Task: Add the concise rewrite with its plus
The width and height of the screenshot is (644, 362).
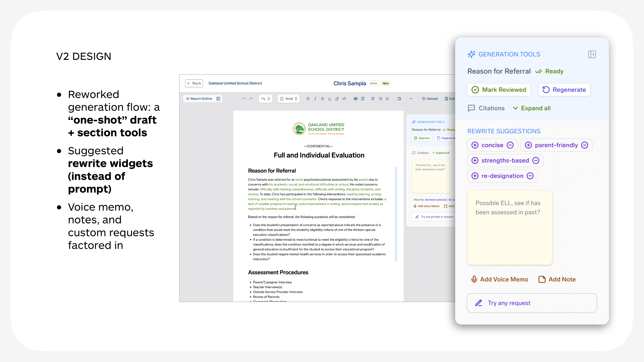Action: [x=475, y=145]
